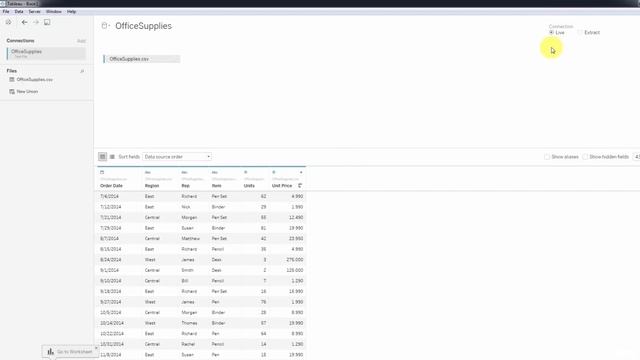The image size is (640, 360).
Task: Open the Help menu
Action: 71,11
